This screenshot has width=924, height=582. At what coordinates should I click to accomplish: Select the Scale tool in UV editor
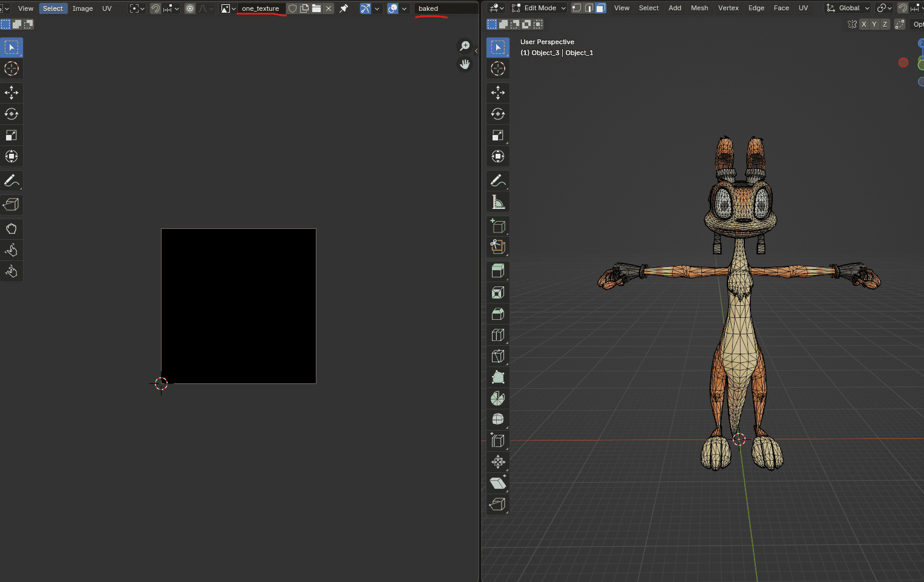click(11, 135)
